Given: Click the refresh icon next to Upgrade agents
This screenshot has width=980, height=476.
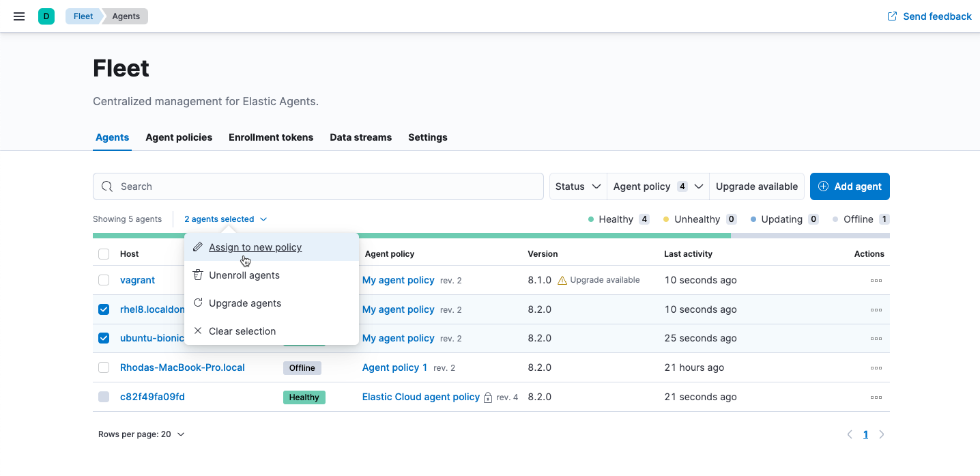Looking at the screenshot, I should tap(197, 303).
